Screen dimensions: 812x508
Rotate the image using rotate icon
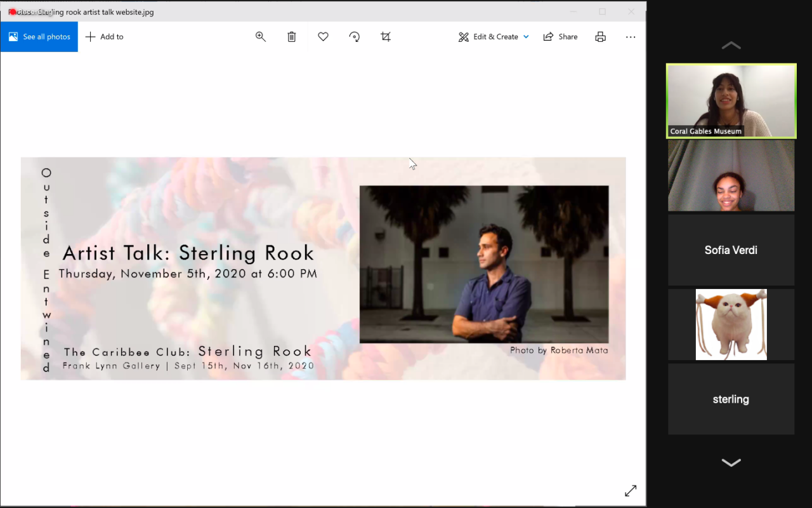pyautogui.click(x=355, y=37)
